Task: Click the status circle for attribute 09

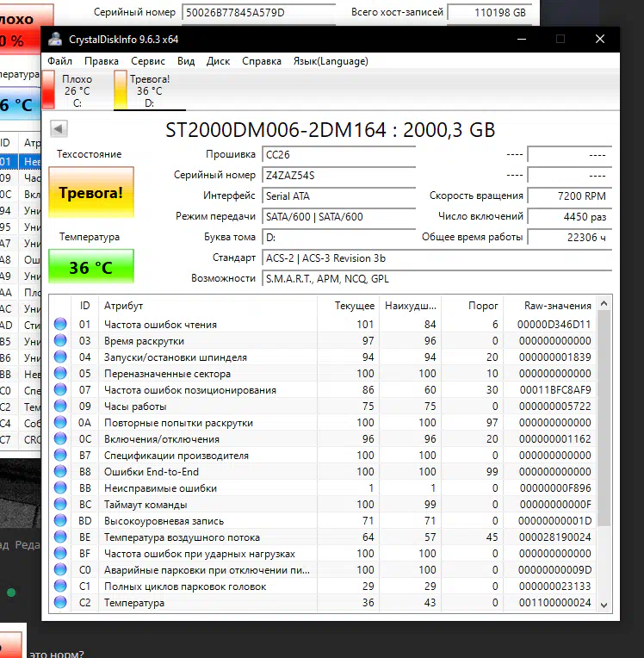Action: [60, 406]
